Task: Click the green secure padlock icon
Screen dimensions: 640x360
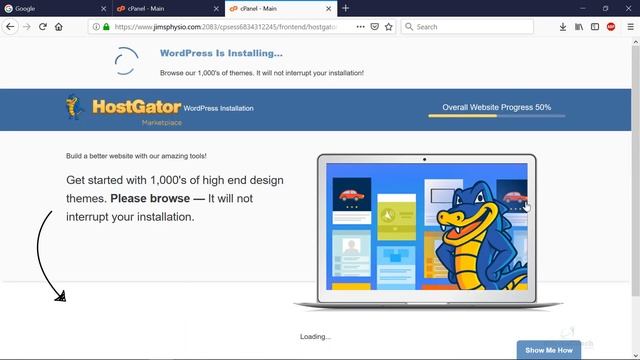Action: point(106,27)
